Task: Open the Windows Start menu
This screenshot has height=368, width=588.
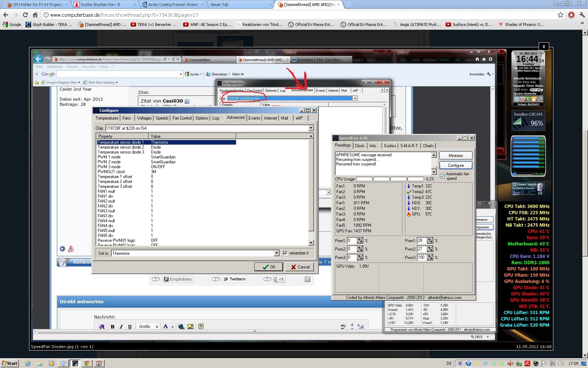Action: (x=9, y=363)
